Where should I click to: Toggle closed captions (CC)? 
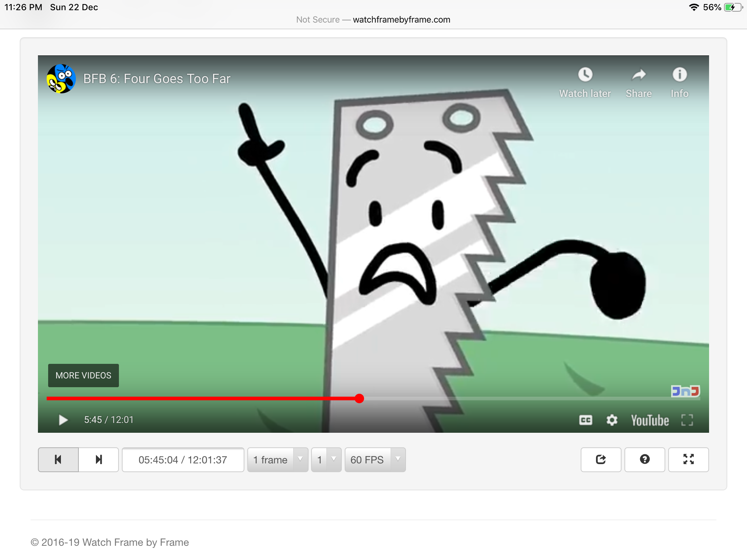(586, 420)
